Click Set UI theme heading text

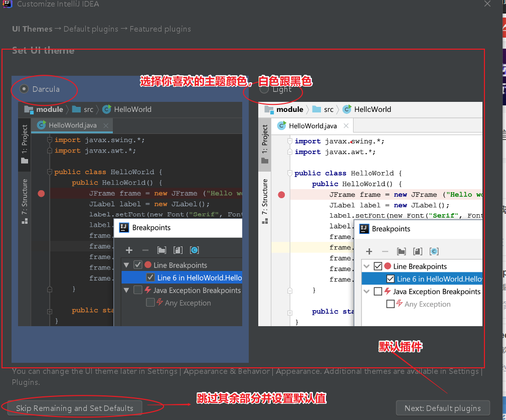point(43,51)
